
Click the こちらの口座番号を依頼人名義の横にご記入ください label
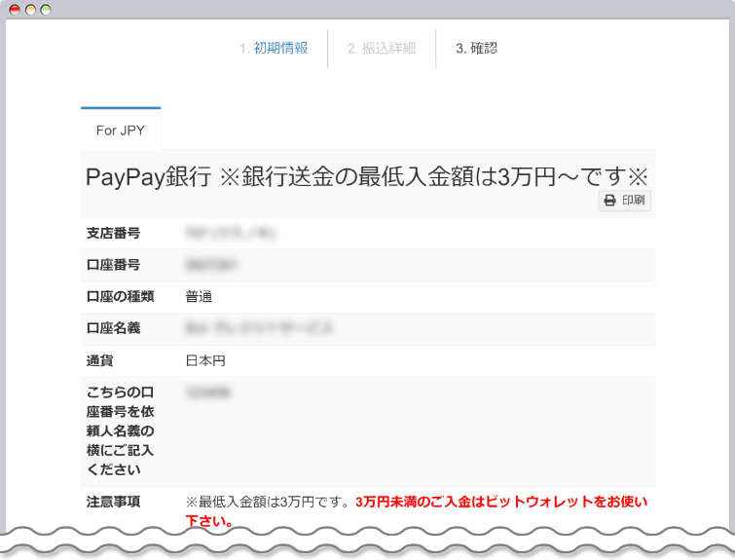(120, 430)
